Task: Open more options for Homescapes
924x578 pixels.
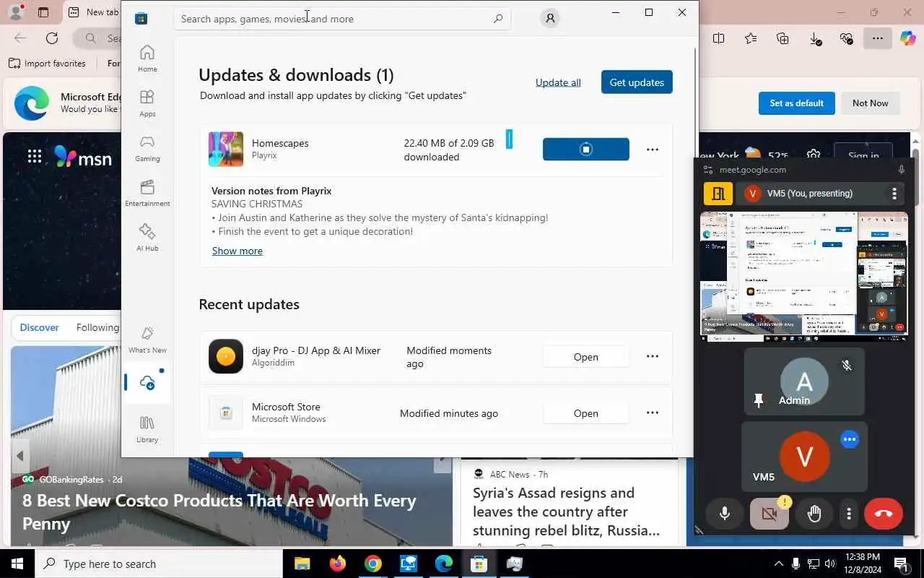Action: click(653, 150)
